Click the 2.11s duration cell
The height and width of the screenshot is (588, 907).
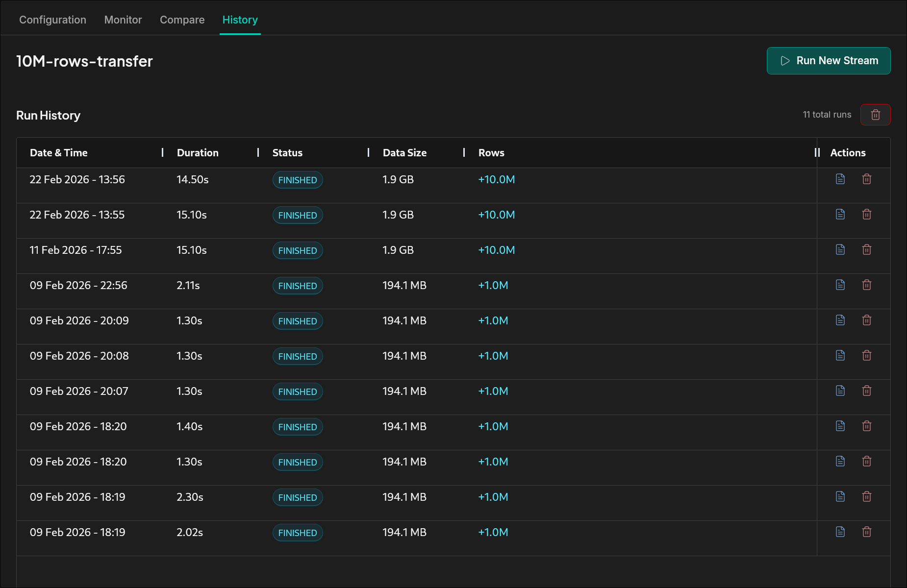(188, 285)
